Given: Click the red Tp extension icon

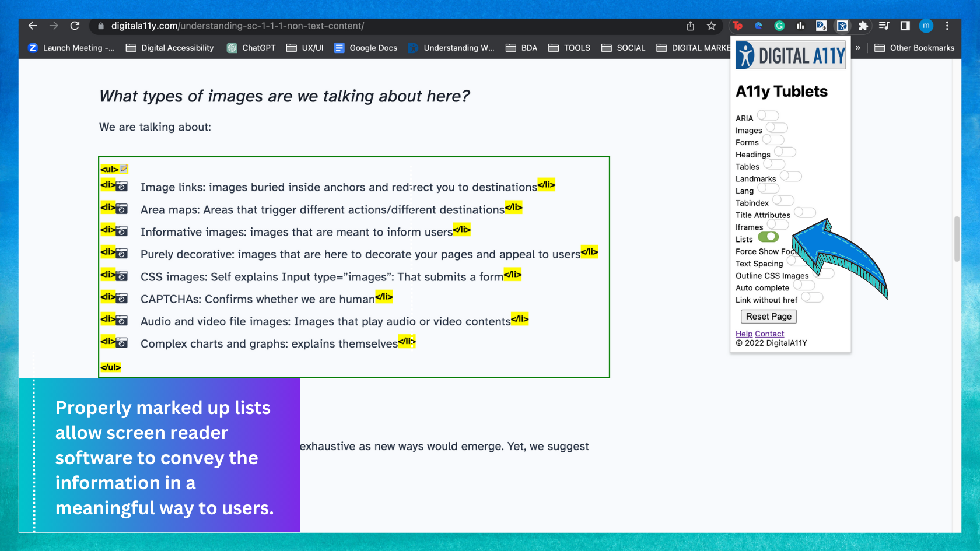Looking at the screenshot, I should point(738,26).
